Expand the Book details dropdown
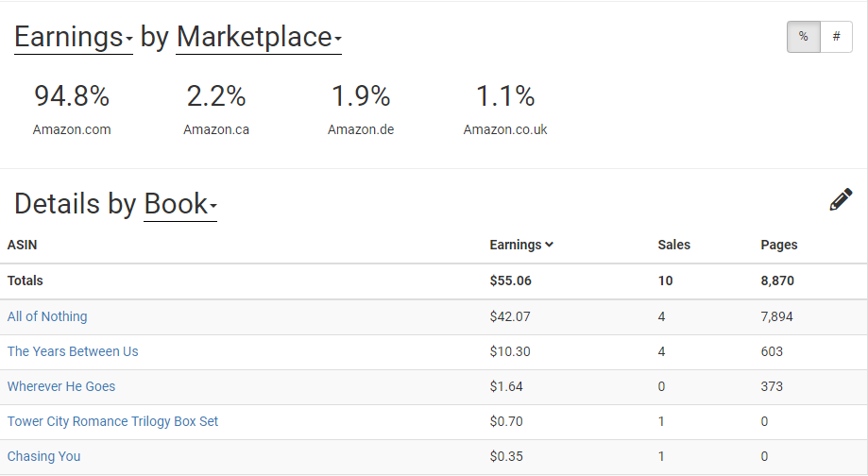This screenshot has width=868, height=476. pos(180,204)
